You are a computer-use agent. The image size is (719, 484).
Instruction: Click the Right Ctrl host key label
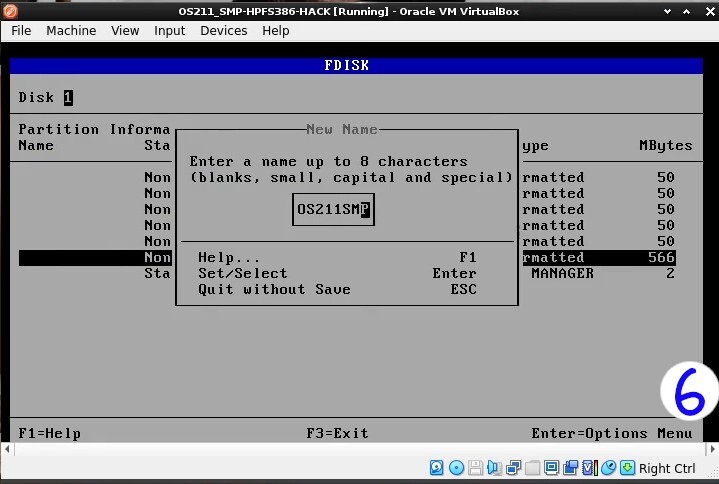pos(667,468)
